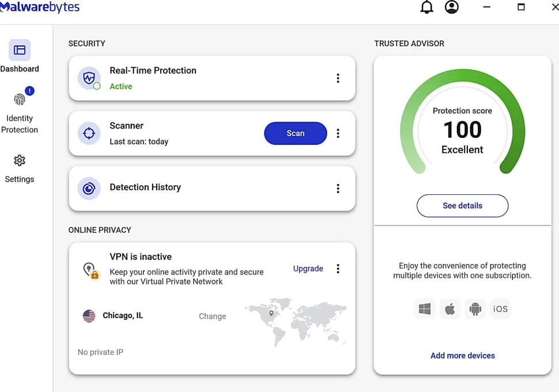Click the multiple devices subscription text
The width and height of the screenshot is (559, 392).
[462, 271]
